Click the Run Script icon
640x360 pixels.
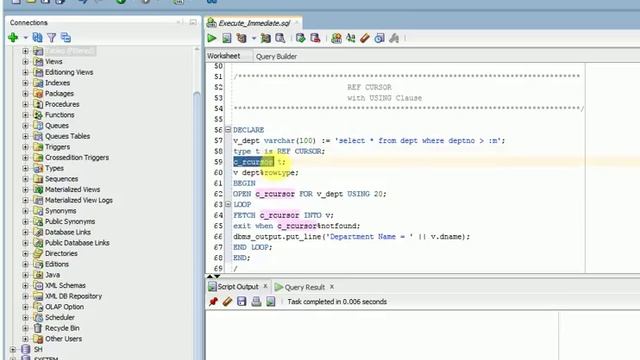click(227, 38)
